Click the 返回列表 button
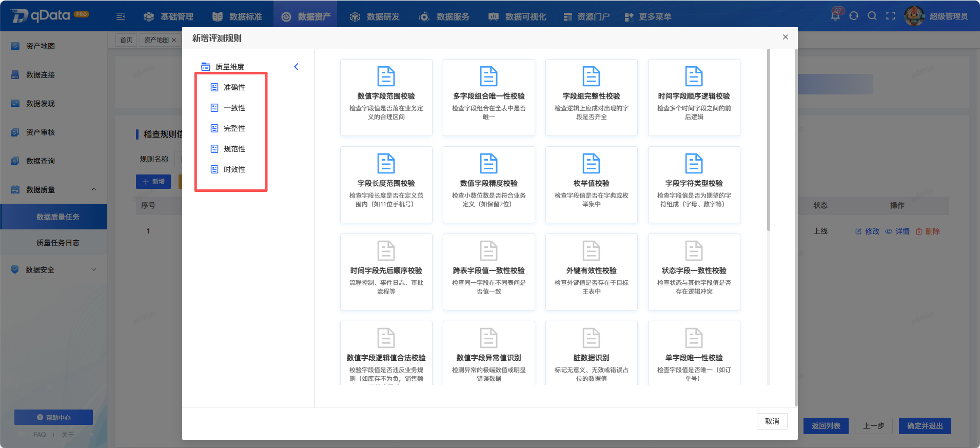The image size is (980, 448). tap(826, 426)
